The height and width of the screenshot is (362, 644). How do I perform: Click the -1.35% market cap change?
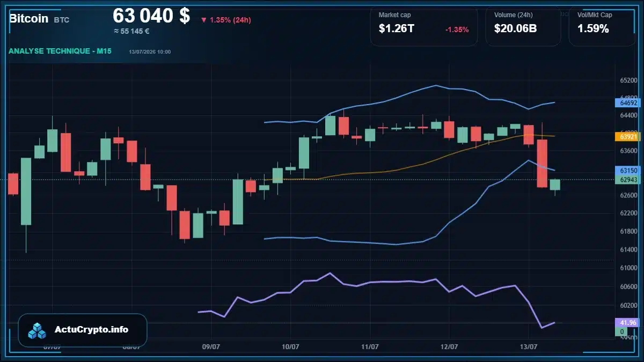(x=457, y=29)
